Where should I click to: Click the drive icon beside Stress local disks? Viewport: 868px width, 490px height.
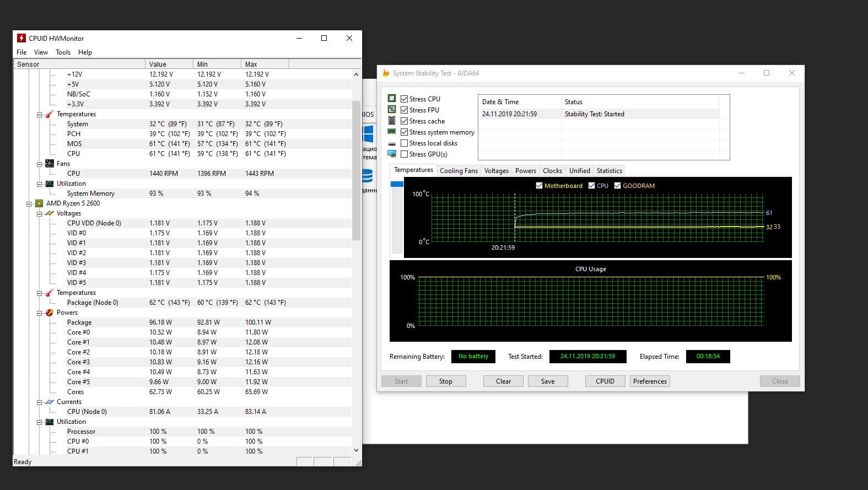coord(392,143)
